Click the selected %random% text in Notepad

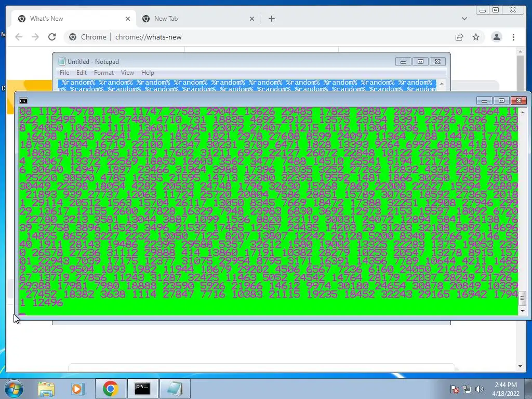[x=247, y=86]
